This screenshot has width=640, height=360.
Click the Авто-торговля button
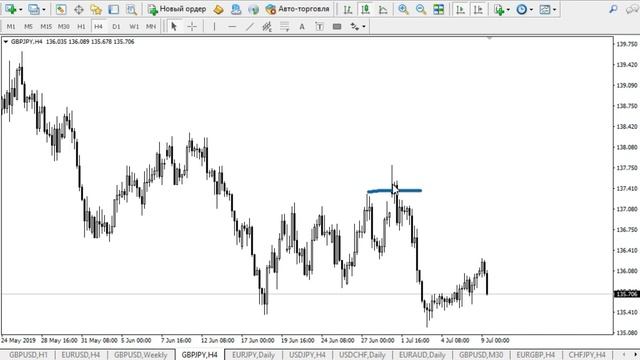298,9
